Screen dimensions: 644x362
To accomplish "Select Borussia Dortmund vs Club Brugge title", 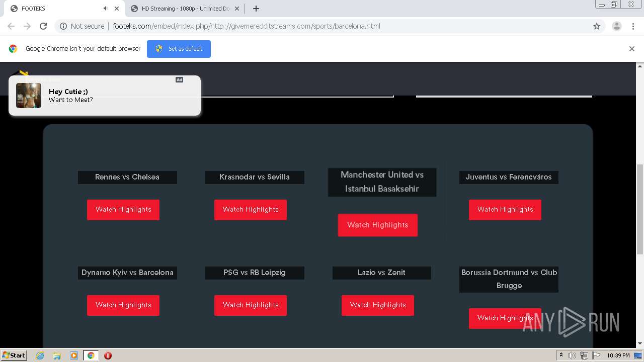I will pos(509,279).
